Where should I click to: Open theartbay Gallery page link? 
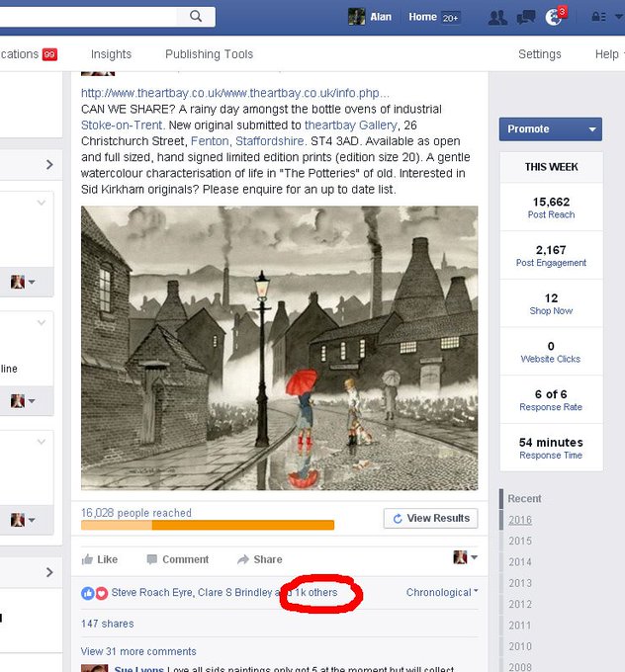(351, 126)
